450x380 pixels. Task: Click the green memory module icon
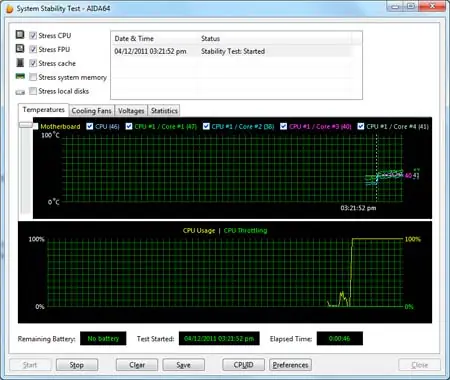[20, 77]
